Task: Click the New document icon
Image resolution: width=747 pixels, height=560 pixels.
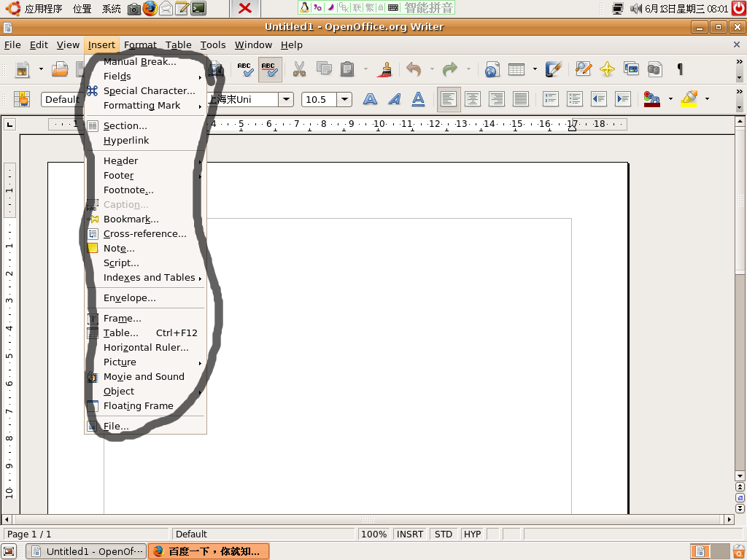Action: [x=22, y=70]
